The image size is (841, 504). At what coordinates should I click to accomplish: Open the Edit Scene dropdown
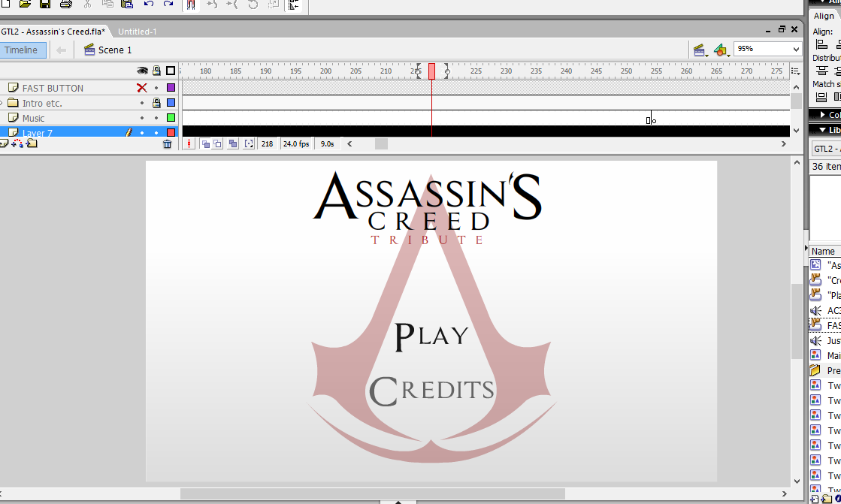click(x=700, y=50)
